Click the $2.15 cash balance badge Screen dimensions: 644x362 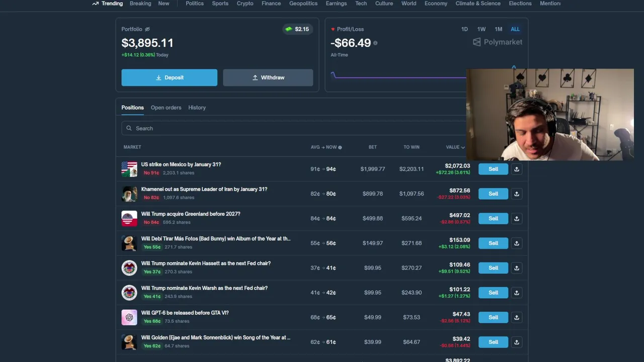(x=297, y=29)
